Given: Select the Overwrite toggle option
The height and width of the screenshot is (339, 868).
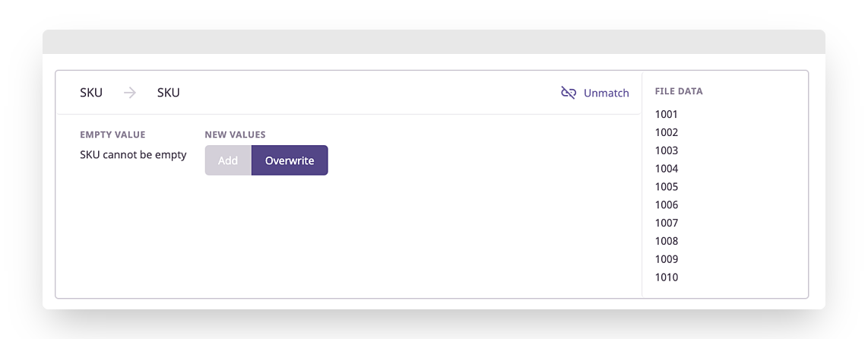Looking at the screenshot, I should click(x=290, y=160).
